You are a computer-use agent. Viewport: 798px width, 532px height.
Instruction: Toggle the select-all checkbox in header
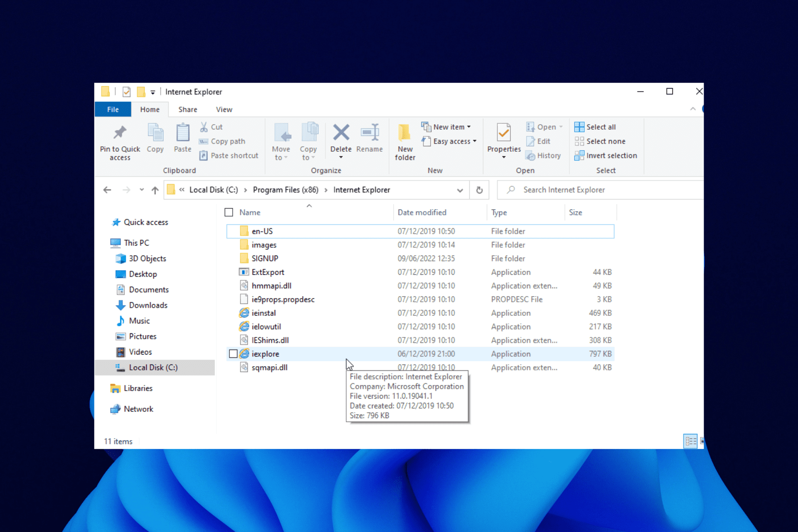coord(229,212)
